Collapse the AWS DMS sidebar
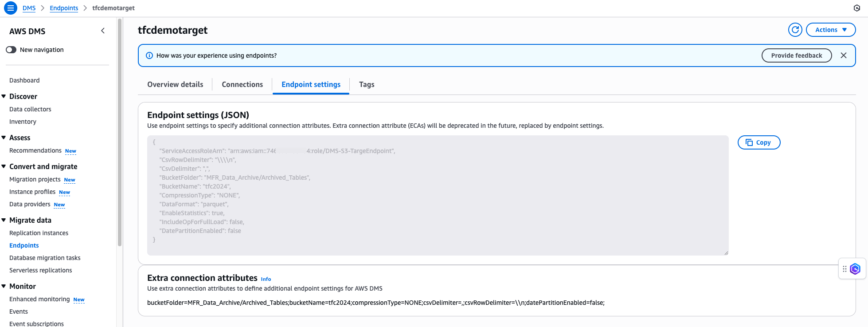The width and height of the screenshot is (868, 327). pos(103,31)
